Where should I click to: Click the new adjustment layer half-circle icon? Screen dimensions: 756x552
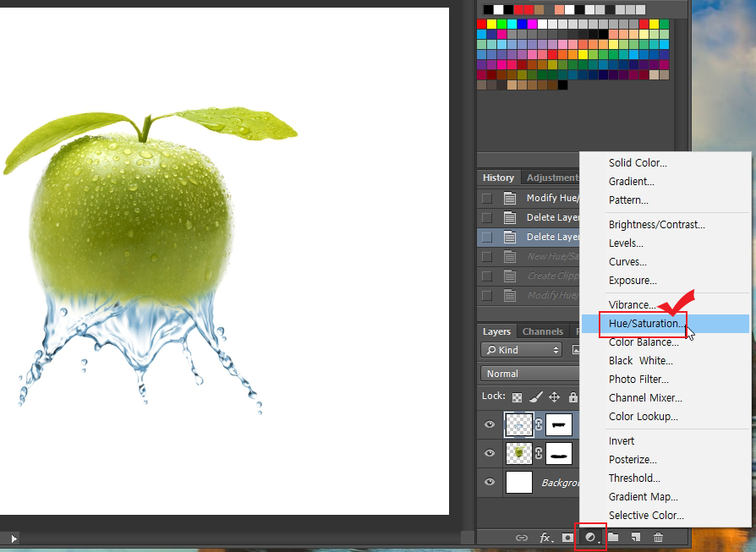click(590, 537)
